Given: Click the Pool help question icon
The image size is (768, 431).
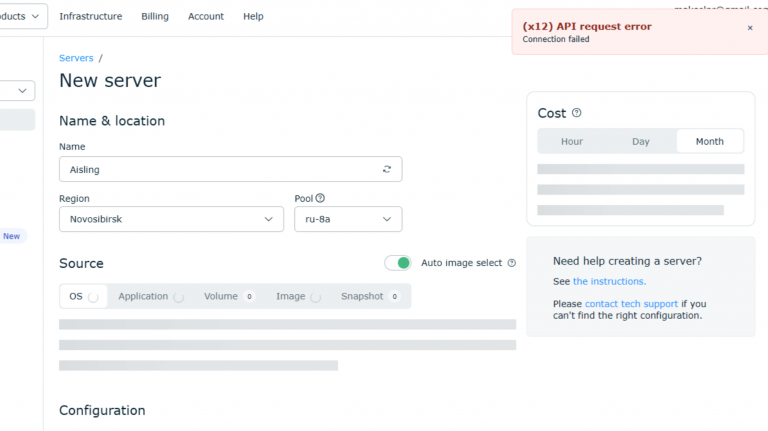Looking at the screenshot, I should (320, 198).
